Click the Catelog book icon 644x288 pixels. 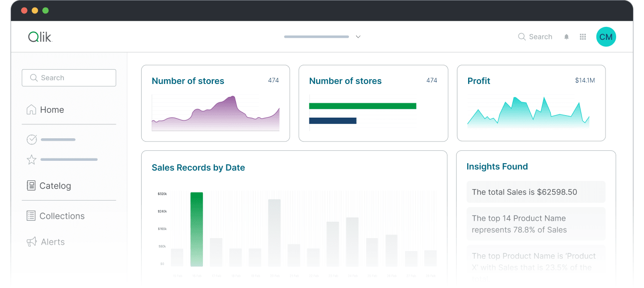(31, 185)
